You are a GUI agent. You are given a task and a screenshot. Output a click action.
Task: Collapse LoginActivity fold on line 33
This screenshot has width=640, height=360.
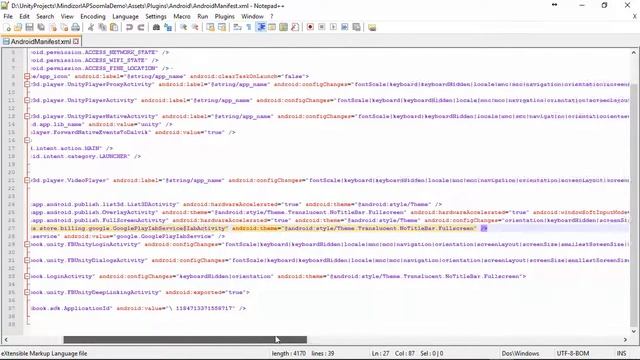27,276
